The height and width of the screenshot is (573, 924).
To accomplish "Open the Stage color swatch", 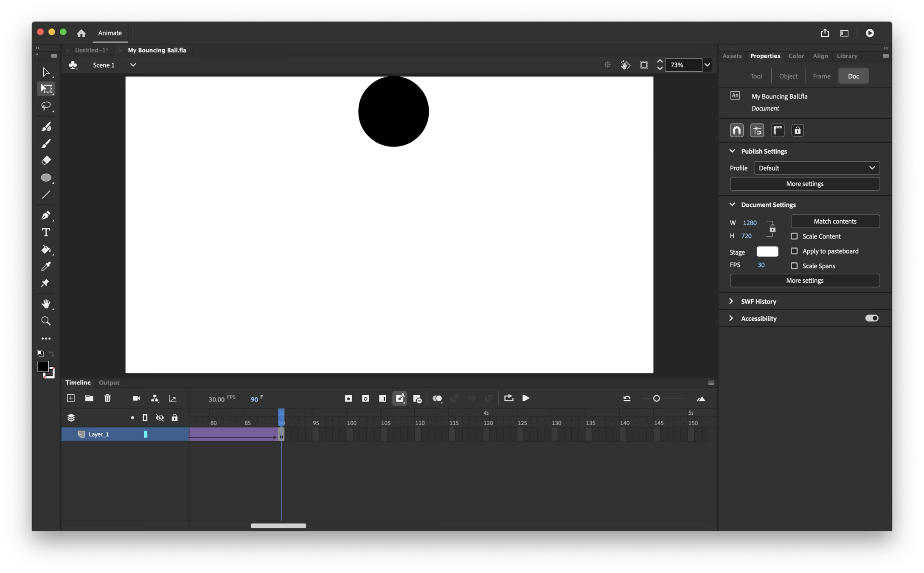I will pos(767,252).
